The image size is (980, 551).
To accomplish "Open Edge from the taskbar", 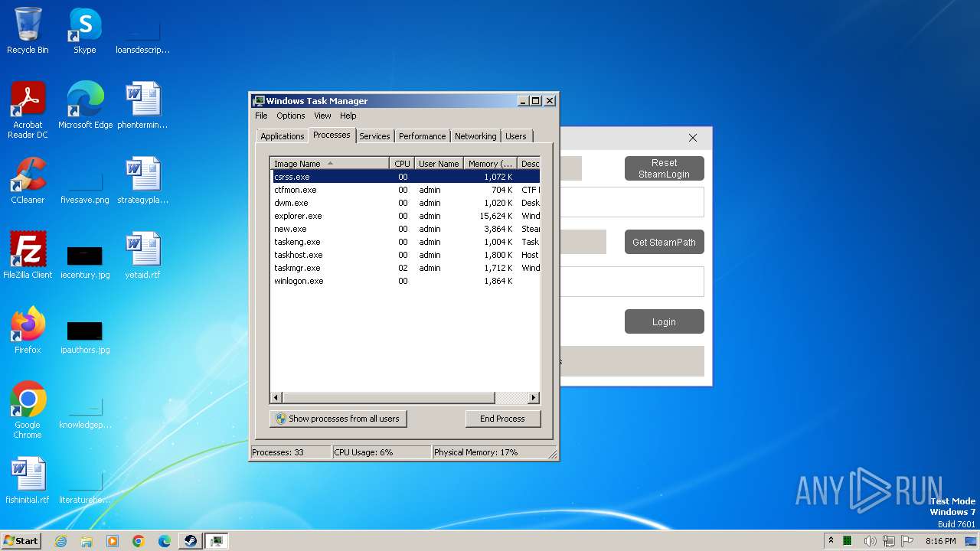I will point(165,541).
